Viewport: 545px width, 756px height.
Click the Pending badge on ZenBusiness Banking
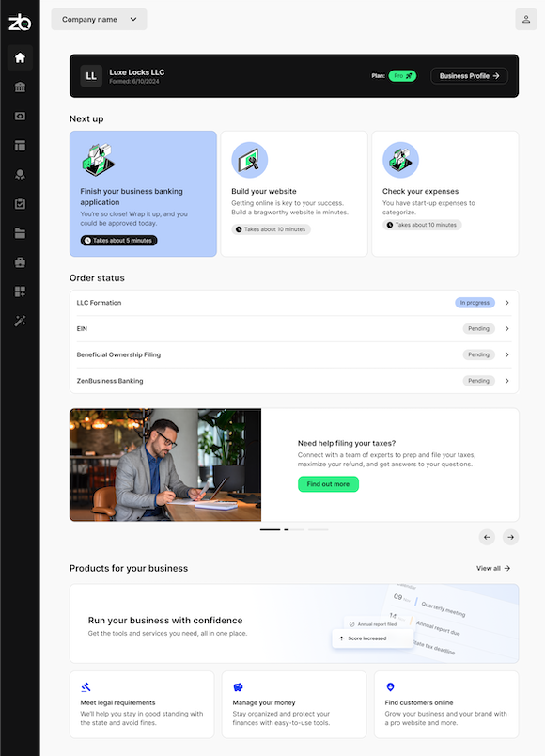[478, 381]
